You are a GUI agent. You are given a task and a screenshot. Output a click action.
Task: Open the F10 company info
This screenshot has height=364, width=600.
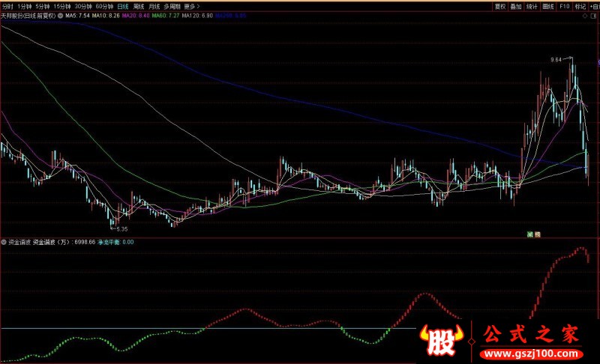pyautogui.click(x=564, y=5)
